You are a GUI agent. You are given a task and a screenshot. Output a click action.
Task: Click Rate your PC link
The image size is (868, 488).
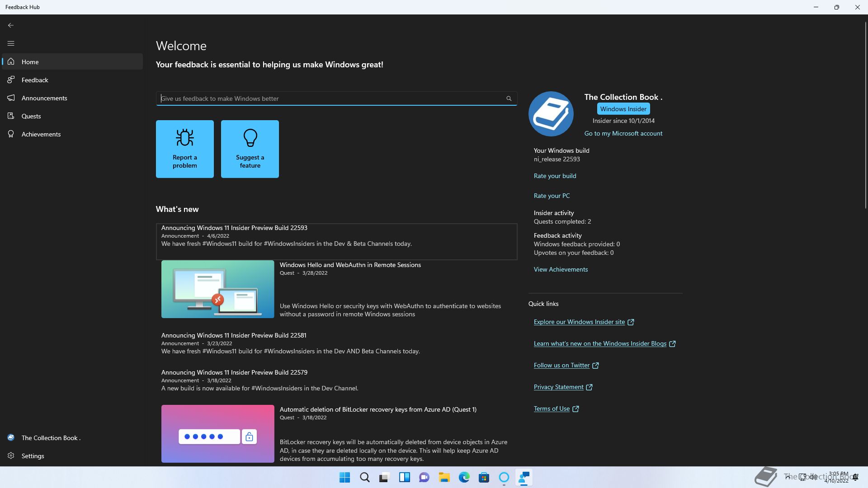coord(552,196)
